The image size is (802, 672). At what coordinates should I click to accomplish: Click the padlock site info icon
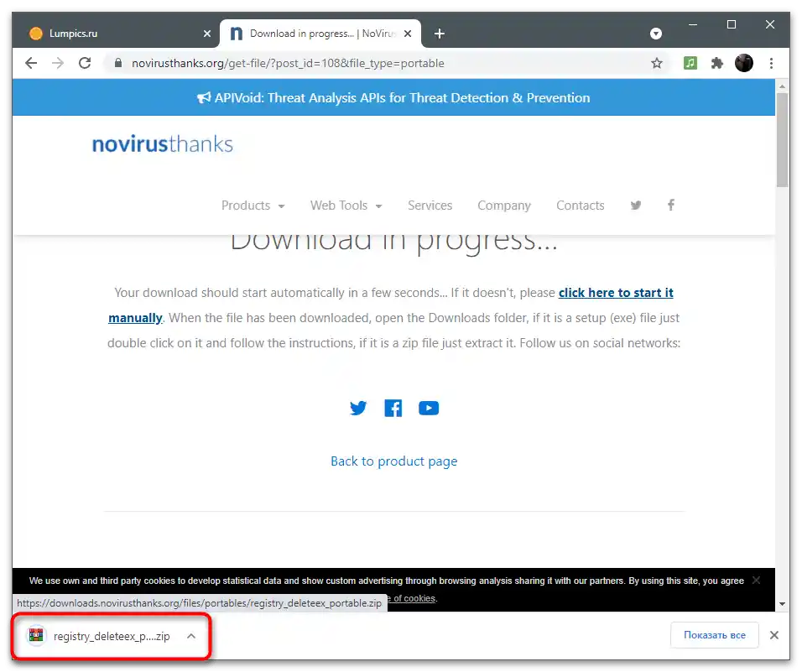pyautogui.click(x=118, y=63)
